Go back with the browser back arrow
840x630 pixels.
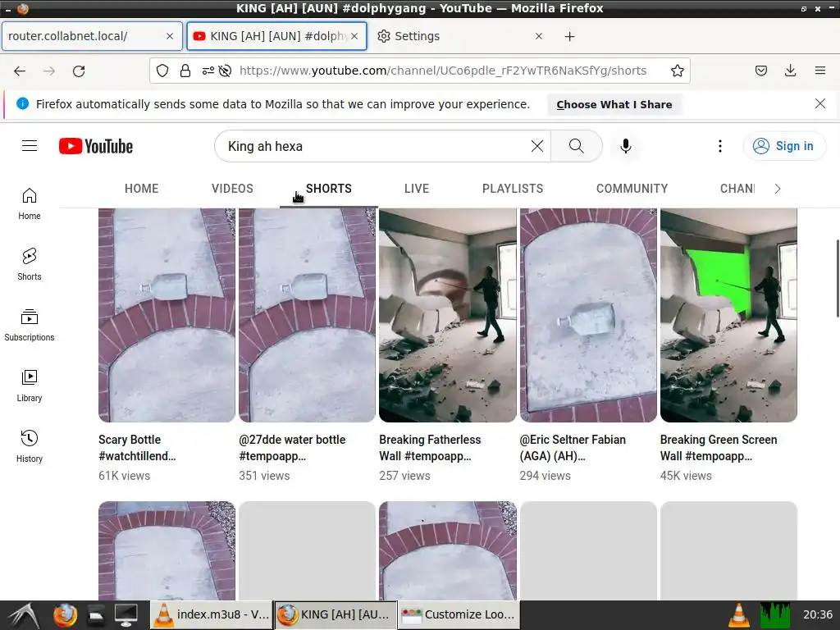point(20,71)
